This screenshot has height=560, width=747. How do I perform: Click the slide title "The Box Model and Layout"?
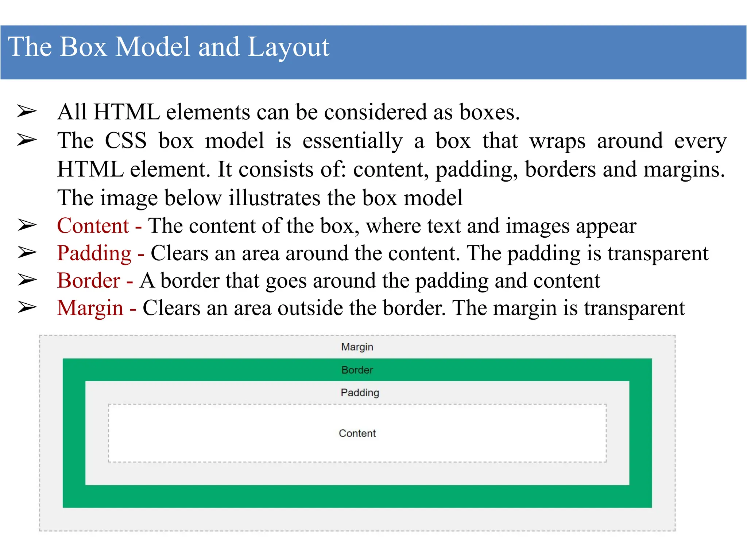(169, 47)
